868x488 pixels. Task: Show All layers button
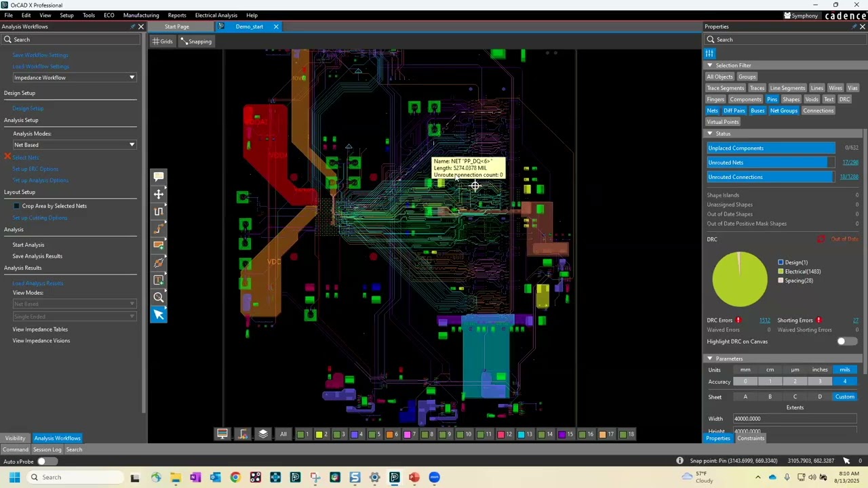coord(283,434)
